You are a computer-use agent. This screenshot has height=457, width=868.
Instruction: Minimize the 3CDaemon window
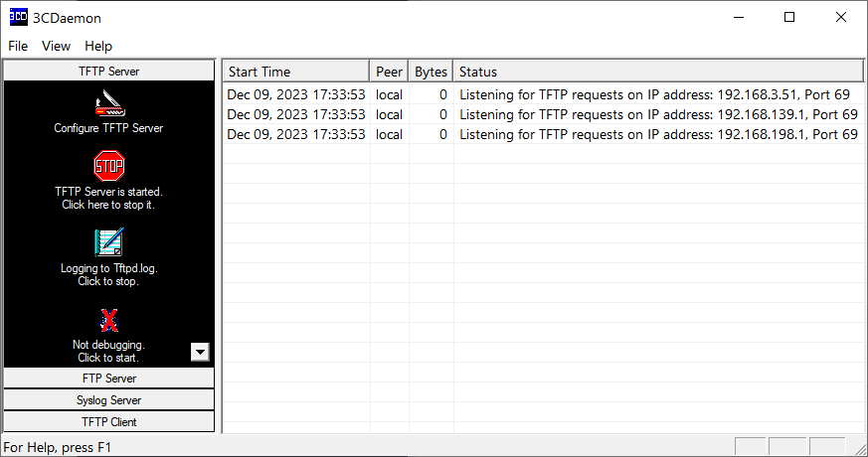click(x=739, y=17)
